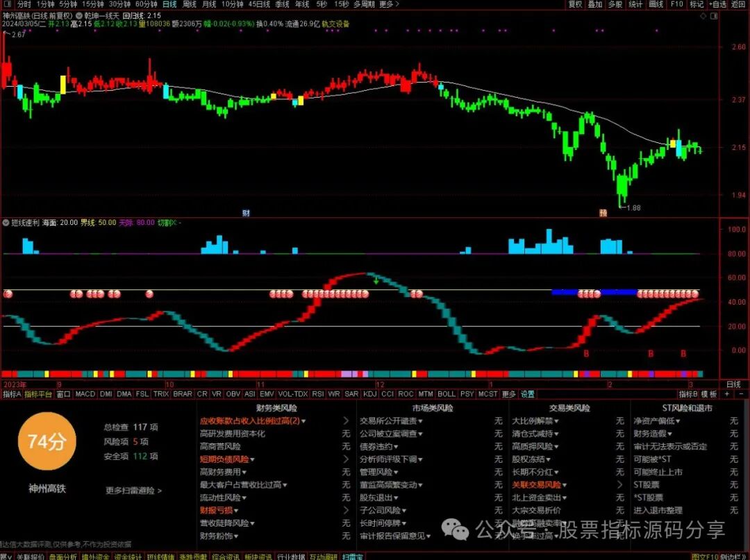750x560 pixels.
Task: Click the plus zoom button near 指标B
Action: 727,393
